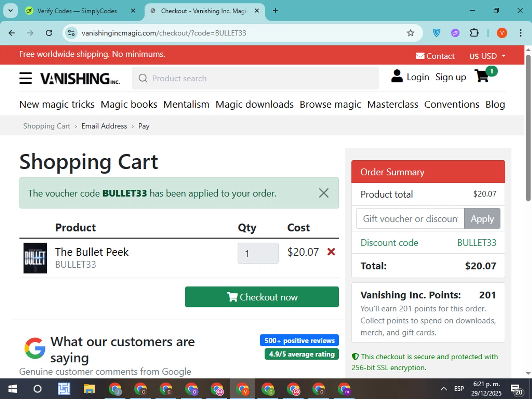Open the Chrome three-dot menu
This screenshot has width=532, height=399.
coord(520,33)
